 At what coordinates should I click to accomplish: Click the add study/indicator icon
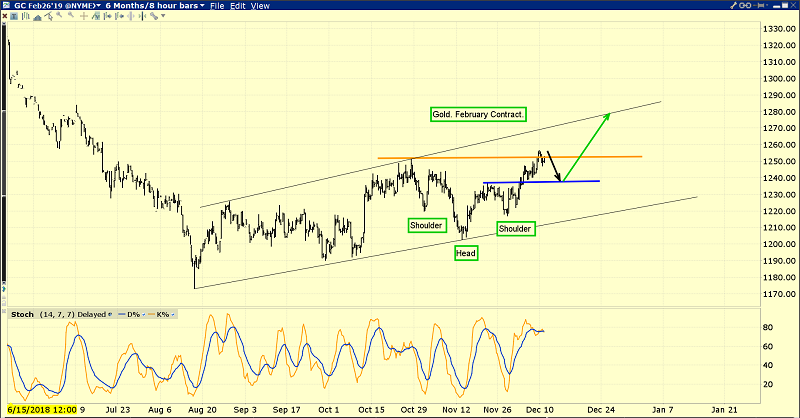[x=96, y=16]
